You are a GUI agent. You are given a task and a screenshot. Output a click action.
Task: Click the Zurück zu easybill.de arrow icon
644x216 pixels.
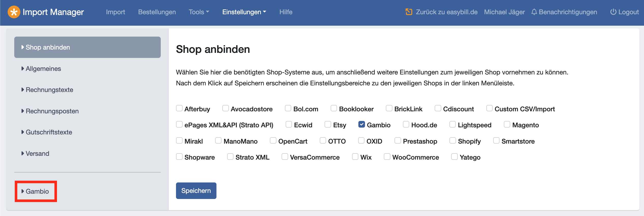click(409, 12)
